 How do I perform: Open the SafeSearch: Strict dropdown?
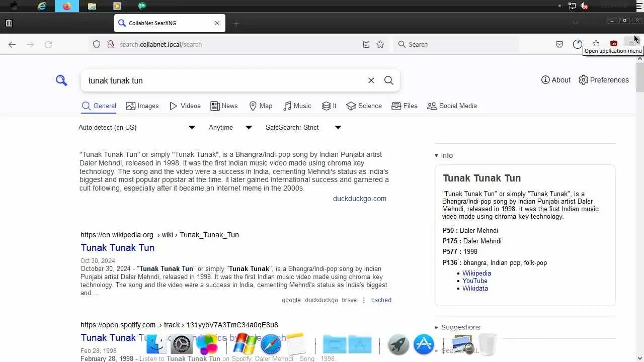pyautogui.click(x=303, y=127)
